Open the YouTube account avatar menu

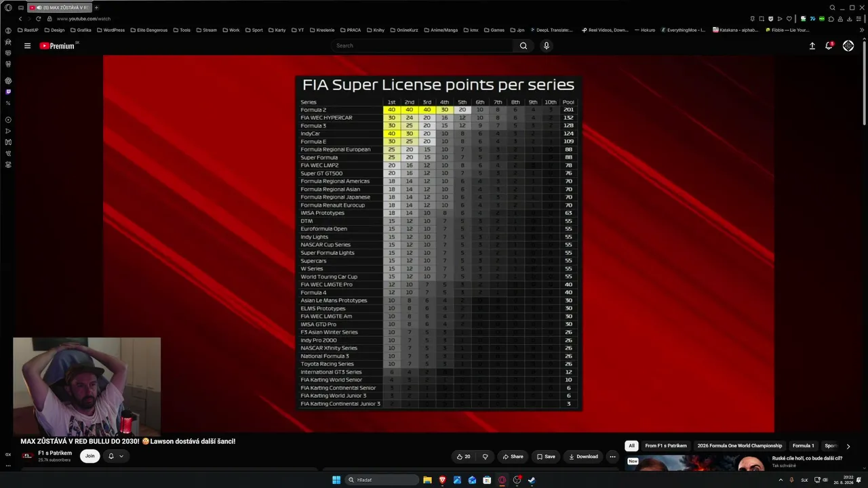coord(848,46)
